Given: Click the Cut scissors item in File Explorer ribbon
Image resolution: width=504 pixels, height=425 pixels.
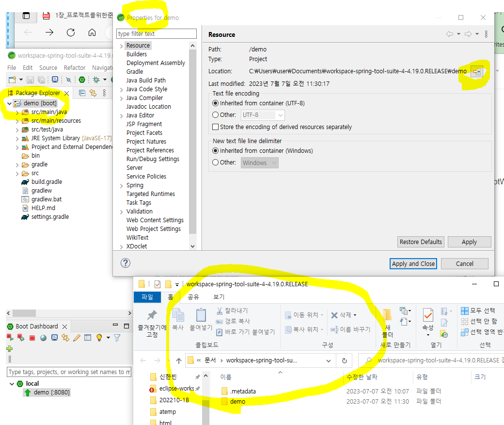Looking at the screenshot, I should (233, 311).
